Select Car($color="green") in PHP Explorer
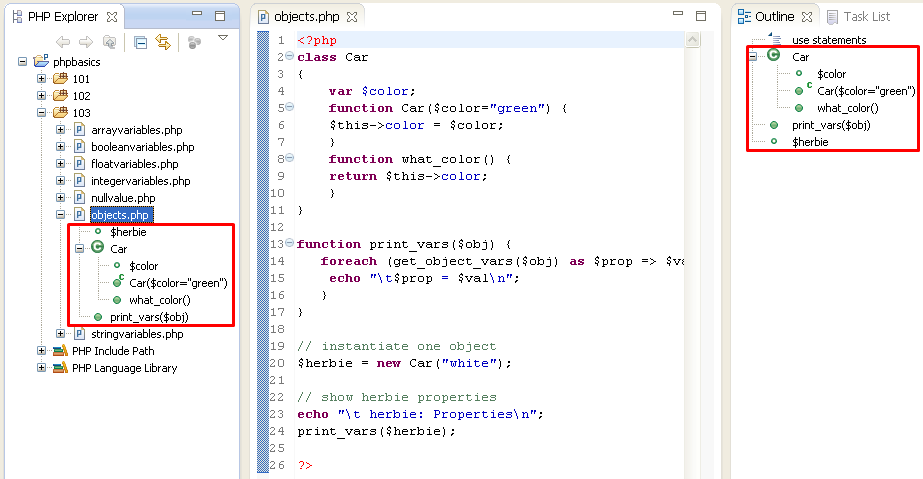 click(x=178, y=283)
